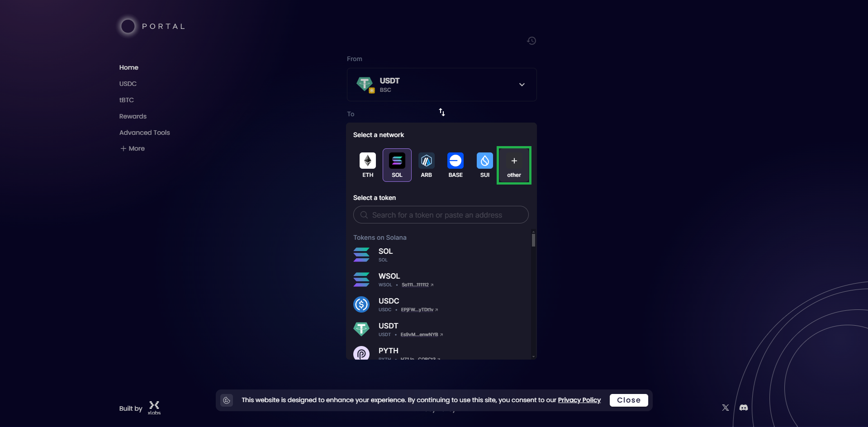The height and width of the screenshot is (427, 868).
Task: Open the X (Twitter) social icon
Action: 726,408
